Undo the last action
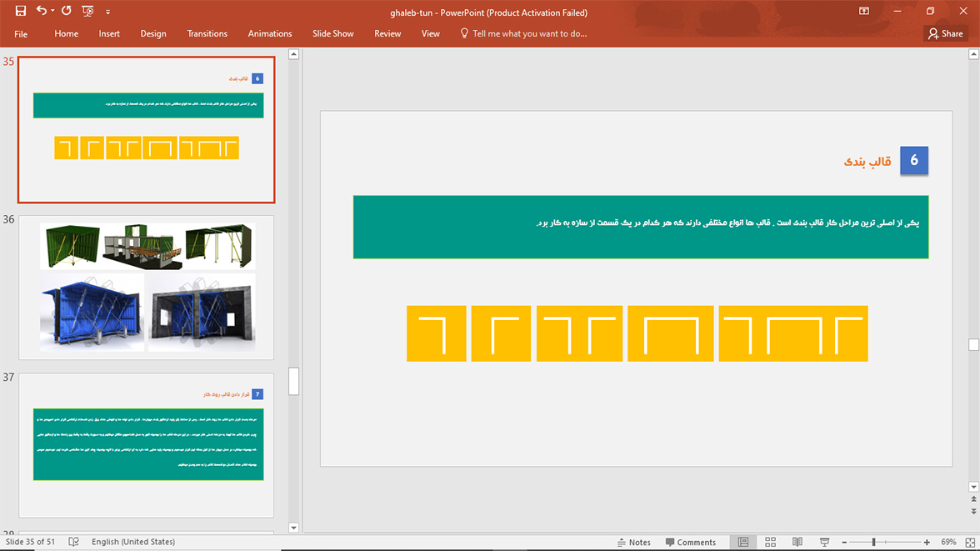The width and height of the screenshot is (980, 551). pyautogui.click(x=42, y=11)
